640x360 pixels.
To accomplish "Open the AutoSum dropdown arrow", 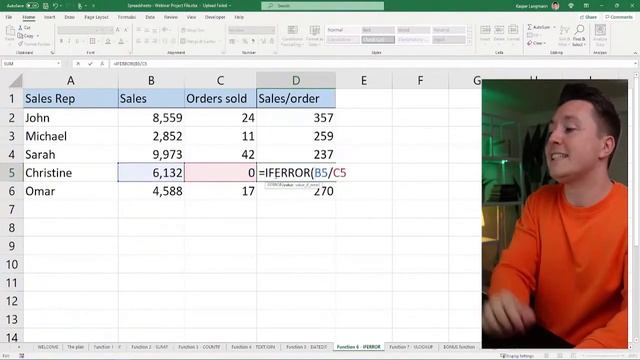I will click(554, 27).
